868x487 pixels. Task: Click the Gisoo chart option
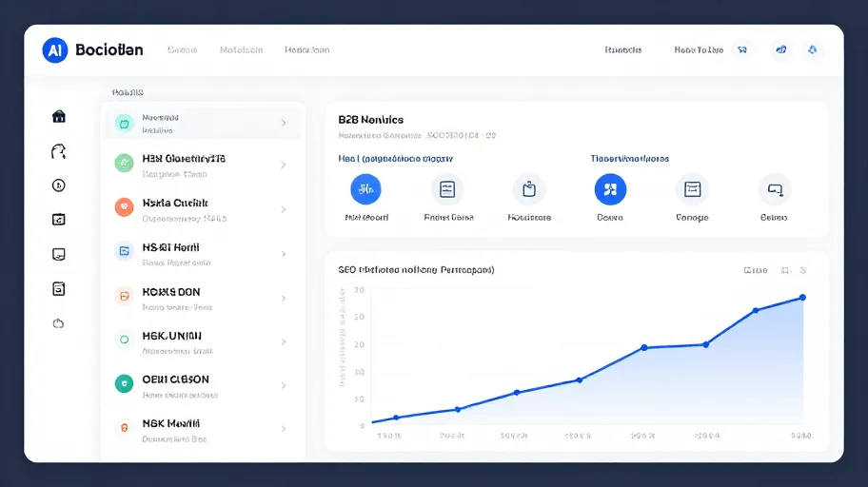tap(756, 270)
